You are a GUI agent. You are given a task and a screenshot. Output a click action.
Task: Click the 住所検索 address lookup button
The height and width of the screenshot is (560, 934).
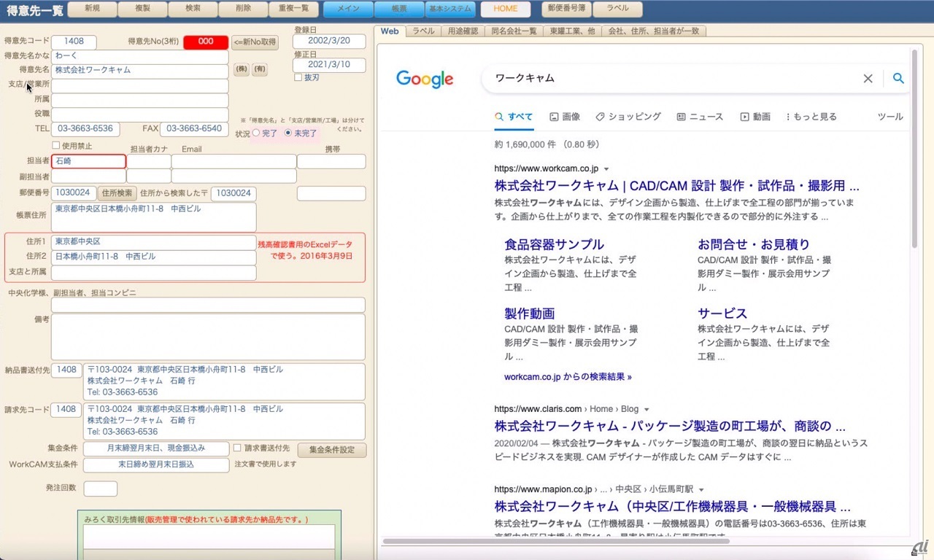click(x=117, y=193)
